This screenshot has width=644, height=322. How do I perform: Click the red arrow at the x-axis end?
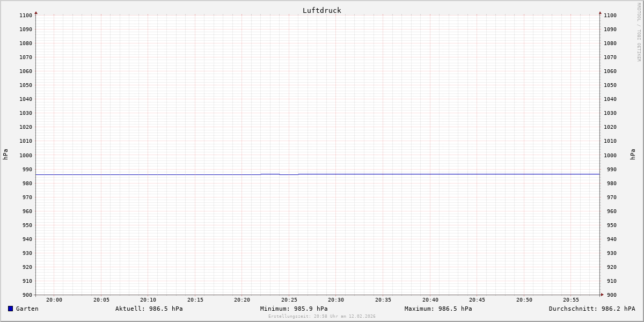pyautogui.click(x=602, y=294)
